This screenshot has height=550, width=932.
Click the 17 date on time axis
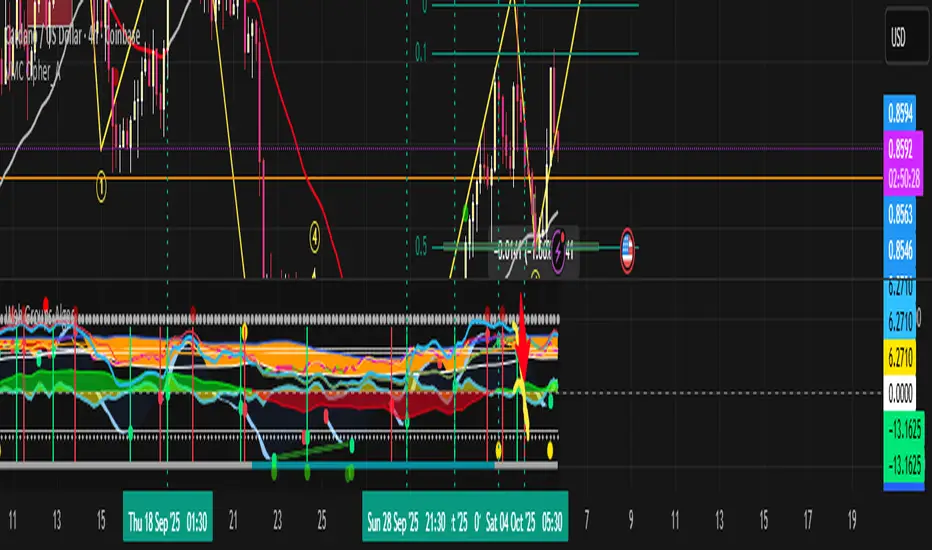(x=808, y=521)
